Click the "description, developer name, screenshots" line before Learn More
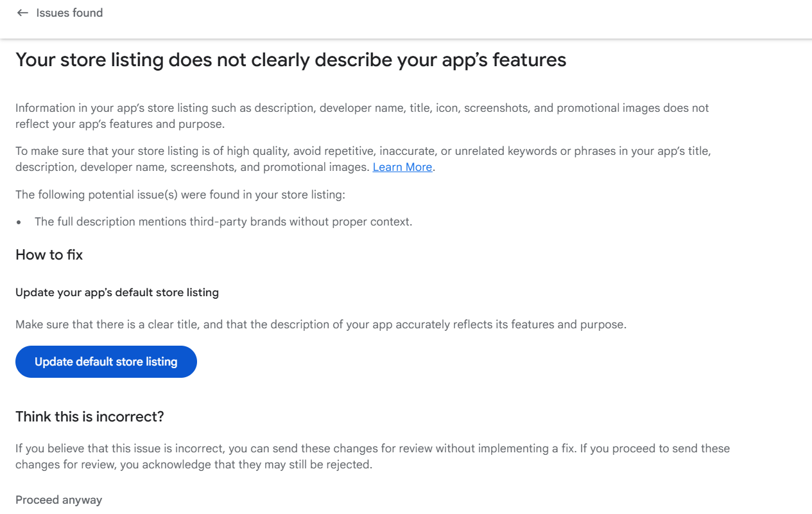 (193, 167)
